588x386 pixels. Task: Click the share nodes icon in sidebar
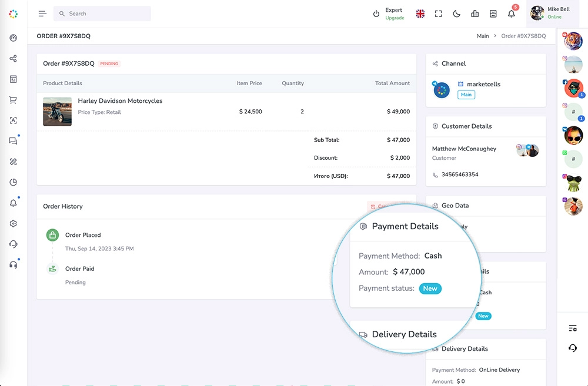click(x=13, y=59)
